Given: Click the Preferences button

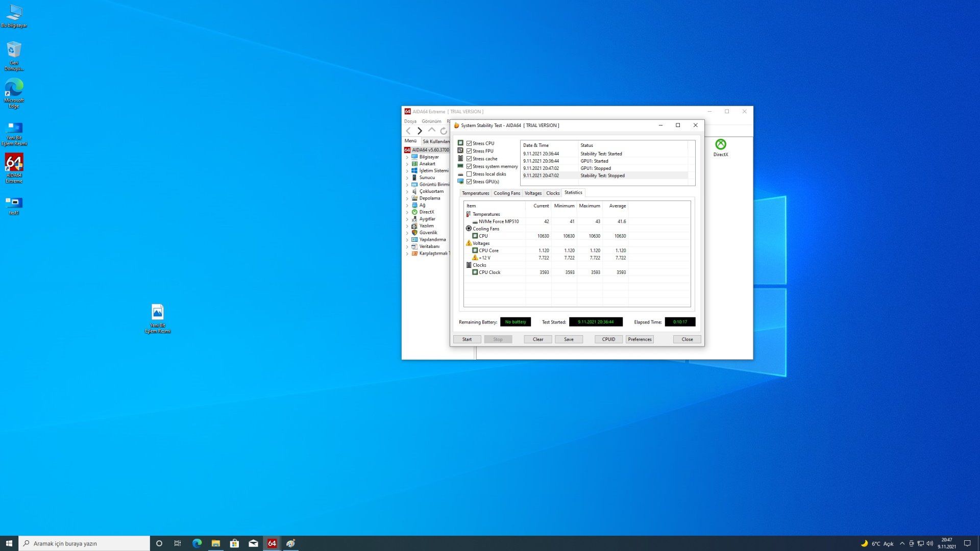Looking at the screenshot, I should pyautogui.click(x=639, y=339).
